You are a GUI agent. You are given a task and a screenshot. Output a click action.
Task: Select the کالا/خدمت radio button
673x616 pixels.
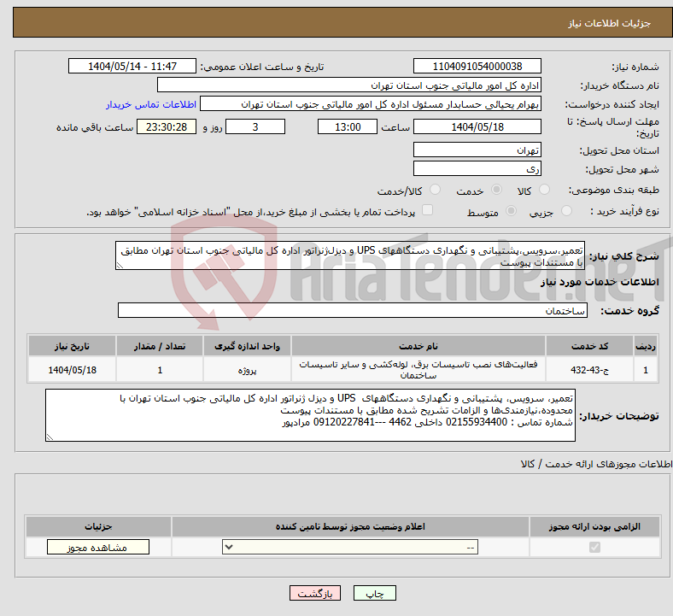(x=435, y=190)
